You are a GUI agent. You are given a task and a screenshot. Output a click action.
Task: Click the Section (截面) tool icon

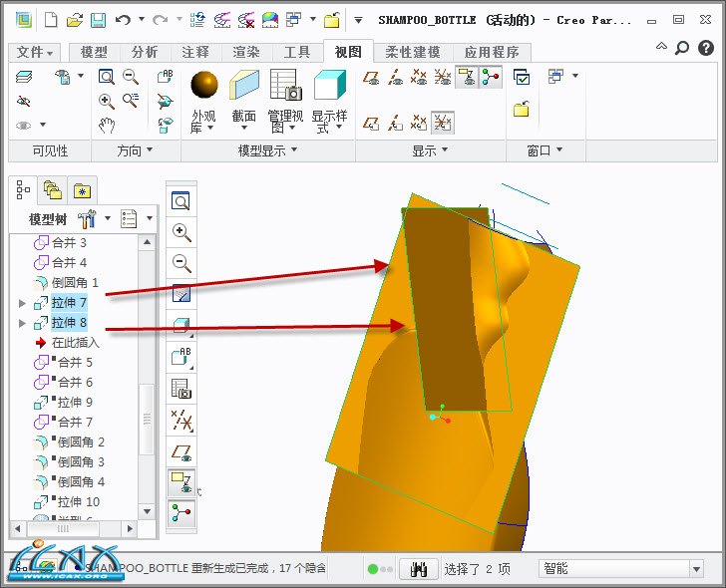[x=244, y=87]
